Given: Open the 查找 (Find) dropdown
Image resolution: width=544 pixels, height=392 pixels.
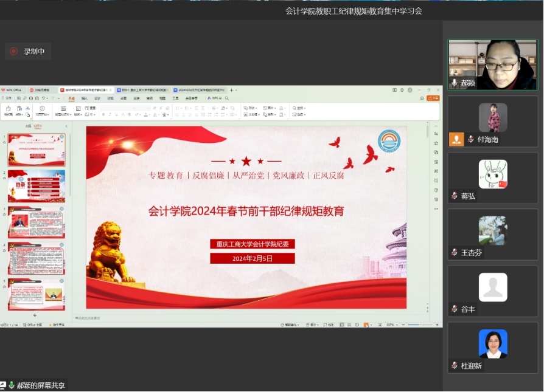Looking at the screenshot, I should (x=299, y=108).
